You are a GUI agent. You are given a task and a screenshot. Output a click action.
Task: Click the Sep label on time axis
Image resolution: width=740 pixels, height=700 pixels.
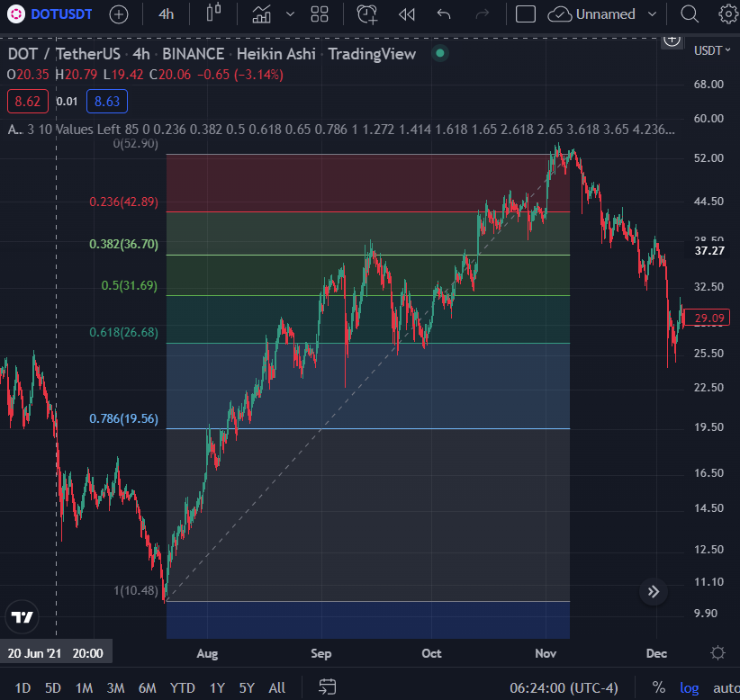pos(320,654)
